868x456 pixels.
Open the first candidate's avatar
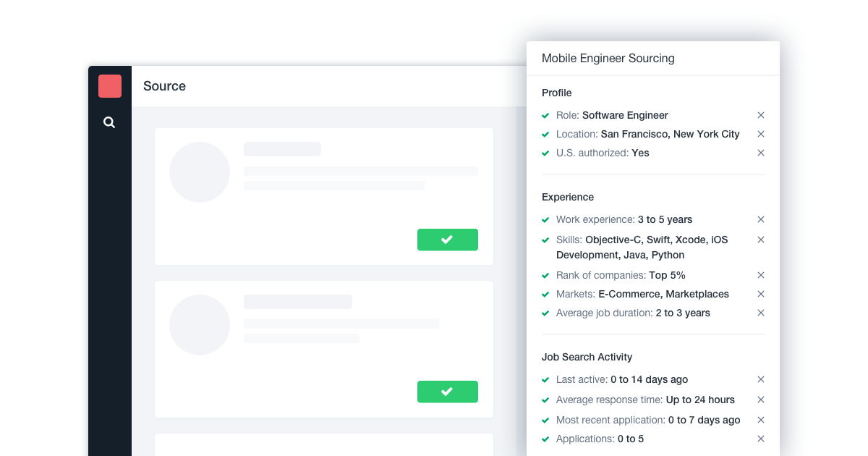[x=200, y=172]
